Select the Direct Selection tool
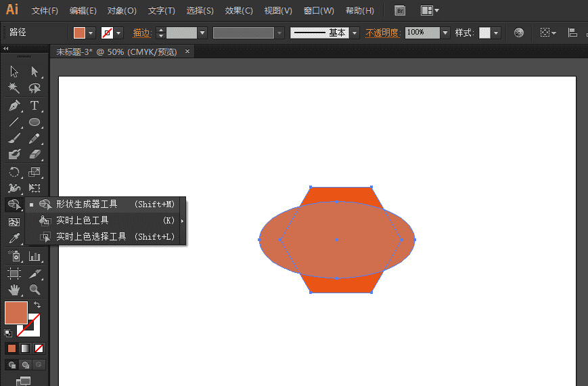588x386 pixels. [35, 71]
